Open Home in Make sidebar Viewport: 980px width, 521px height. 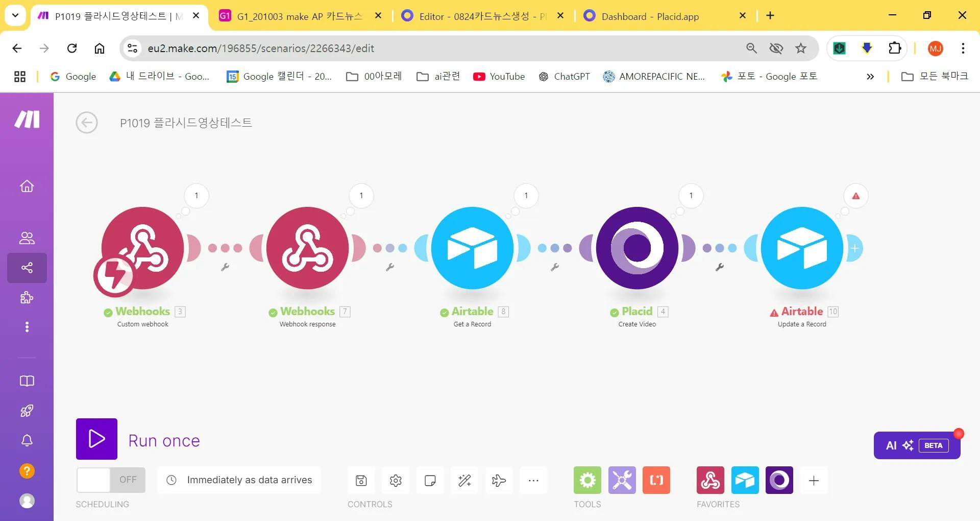27,186
